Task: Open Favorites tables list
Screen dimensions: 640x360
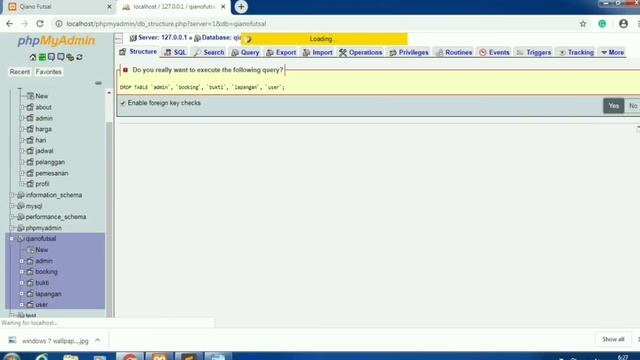Action: point(48,72)
